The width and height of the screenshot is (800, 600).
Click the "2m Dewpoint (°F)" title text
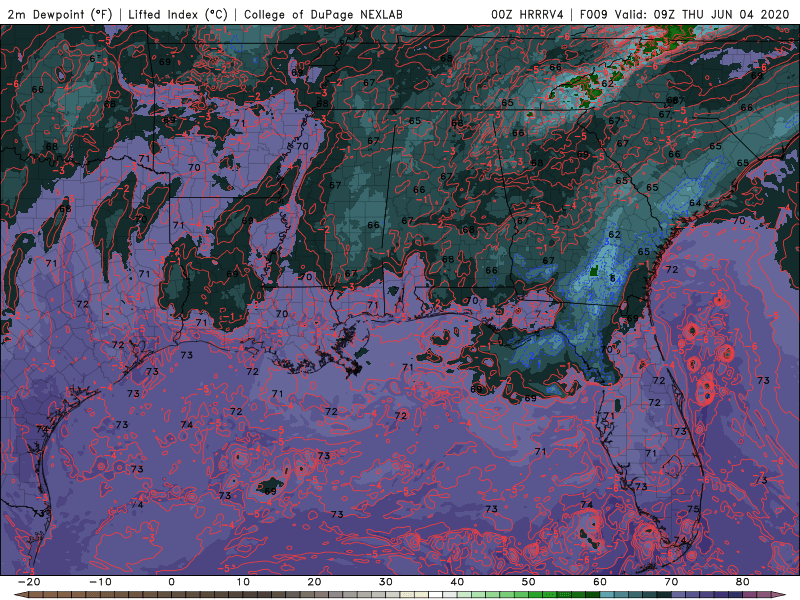point(60,14)
